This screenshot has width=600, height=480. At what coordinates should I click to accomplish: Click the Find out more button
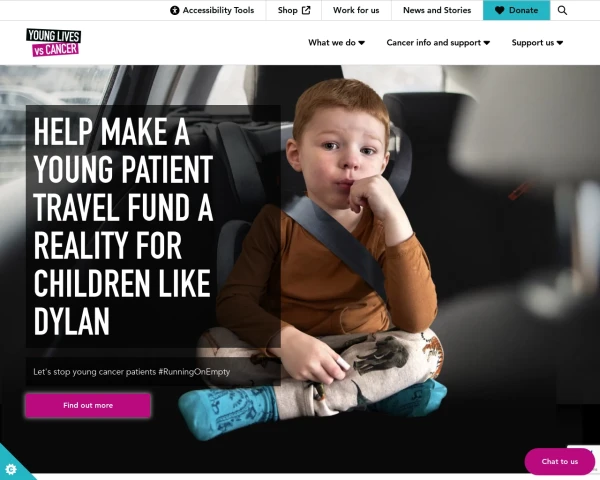coord(88,405)
